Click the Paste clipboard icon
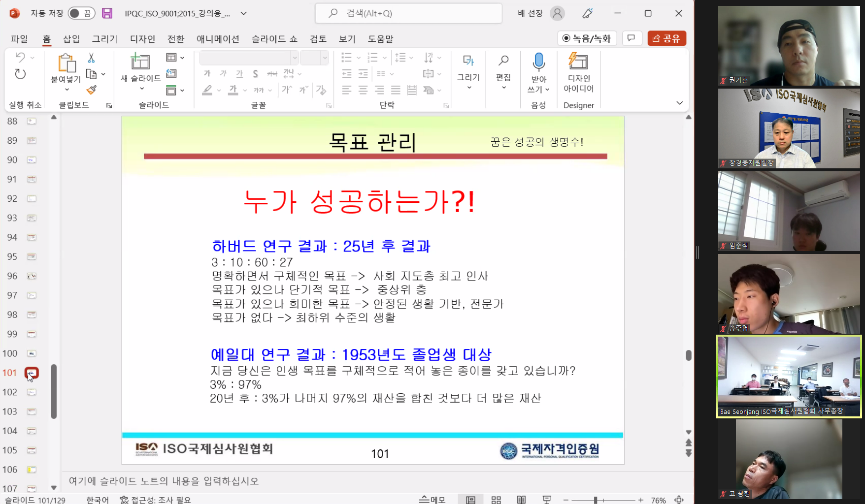 pyautogui.click(x=66, y=63)
